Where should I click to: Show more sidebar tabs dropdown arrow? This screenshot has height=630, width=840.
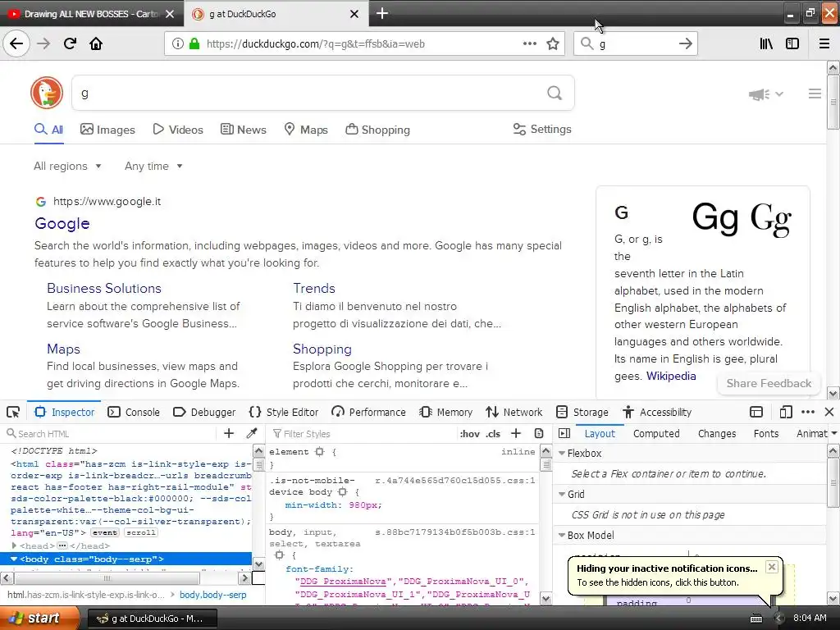[834, 433]
